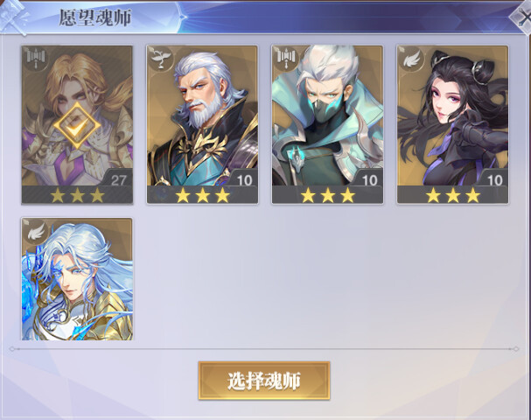Click the level 10 badge on masked hero

click(369, 179)
